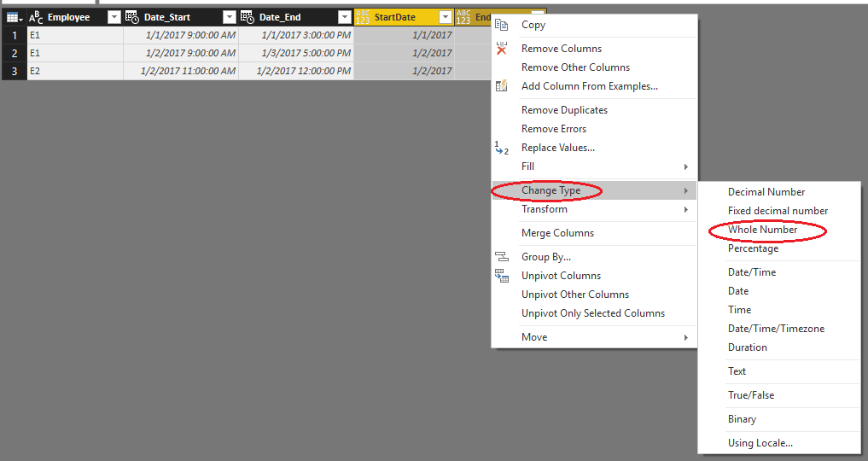Click the Unpivot Columns icon
This screenshot has width=868, height=461.
point(502,276)
